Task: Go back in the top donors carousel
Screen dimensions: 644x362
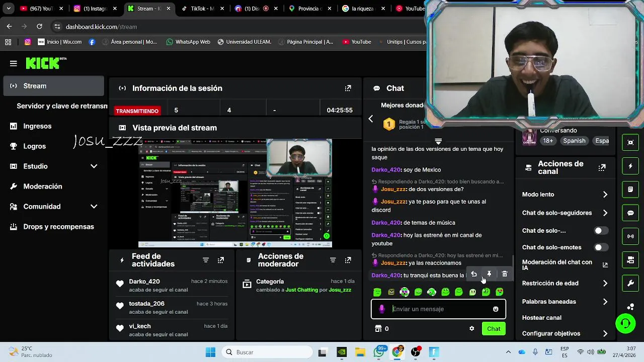Action: [x=371, y=119]
